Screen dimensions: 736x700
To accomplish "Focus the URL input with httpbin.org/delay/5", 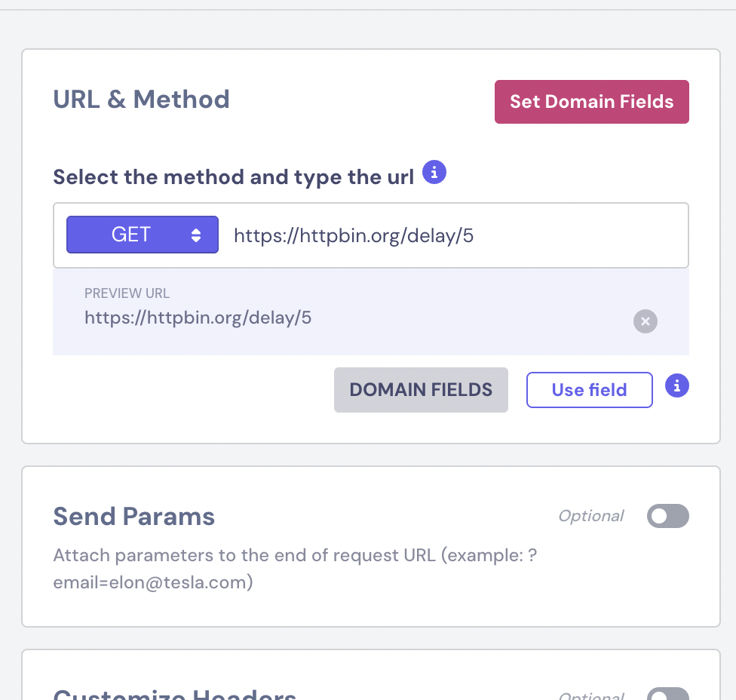I will (x=452, y=236).
